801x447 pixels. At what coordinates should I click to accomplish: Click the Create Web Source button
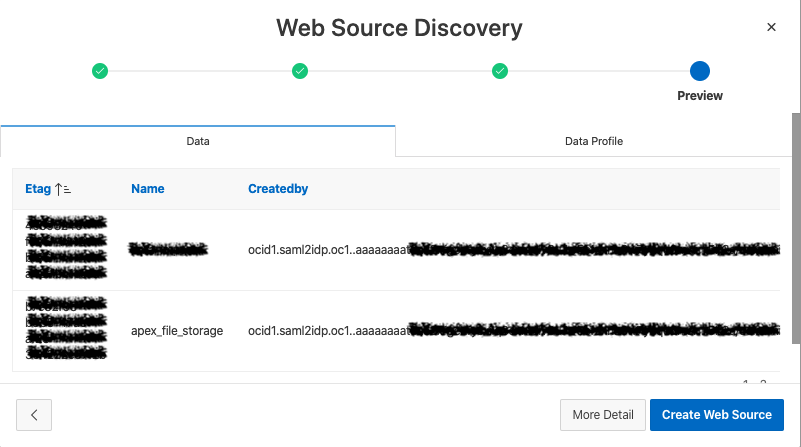tap(717, 414)
